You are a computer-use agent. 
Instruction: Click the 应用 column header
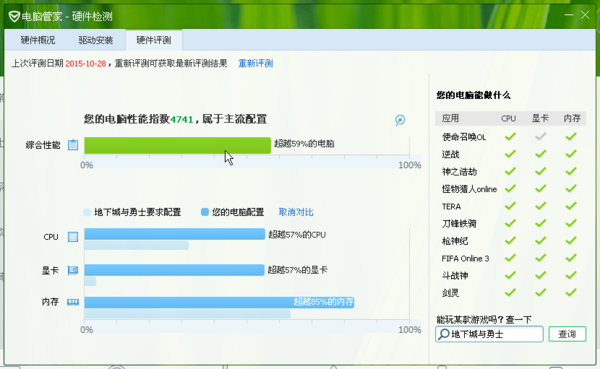click(450, 118)
